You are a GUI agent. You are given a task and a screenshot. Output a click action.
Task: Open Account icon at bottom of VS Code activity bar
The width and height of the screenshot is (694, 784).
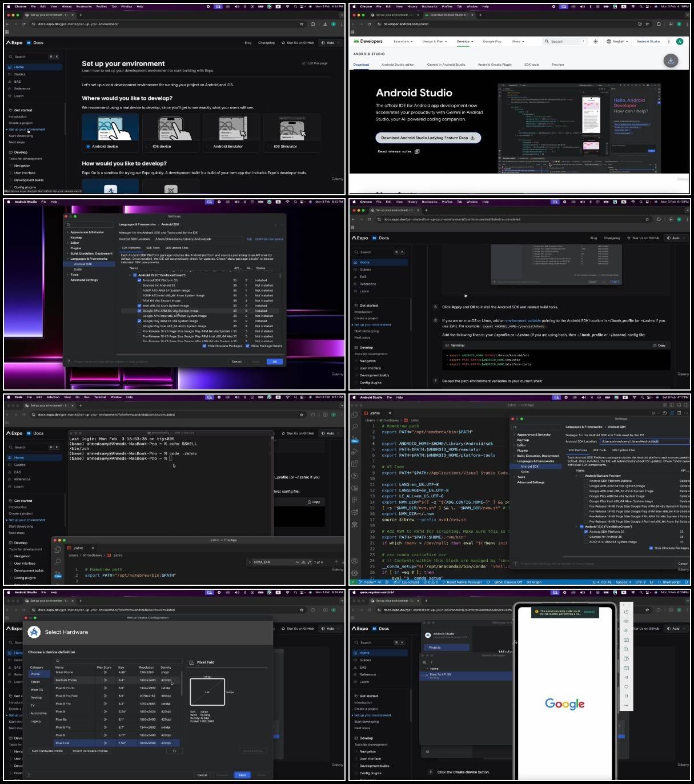pos(355,561)
